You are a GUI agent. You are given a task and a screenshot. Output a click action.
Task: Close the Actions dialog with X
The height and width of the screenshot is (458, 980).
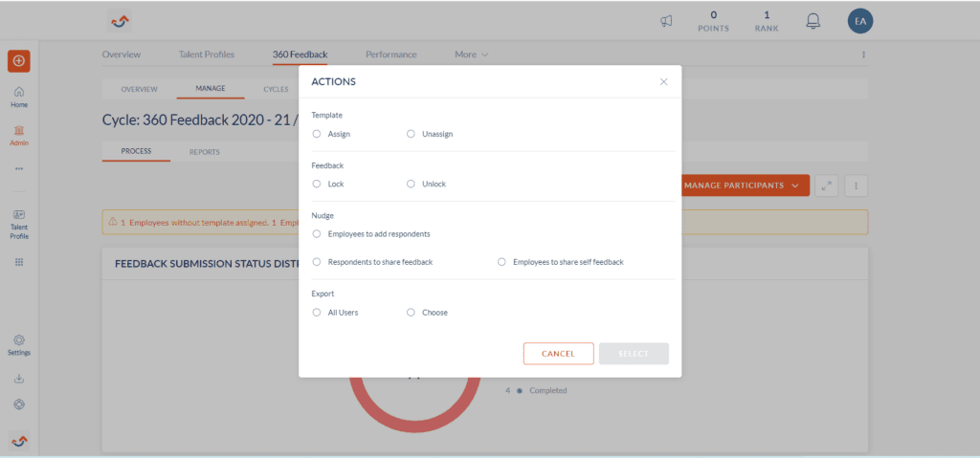[664, 82]
